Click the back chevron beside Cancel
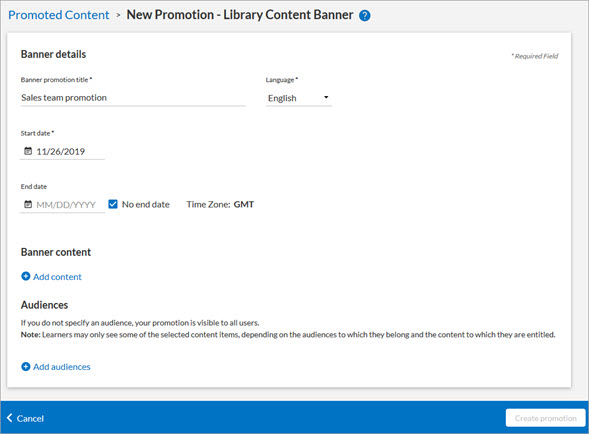Viewport: 589px width, 434px height. click(x=10, y=418)
